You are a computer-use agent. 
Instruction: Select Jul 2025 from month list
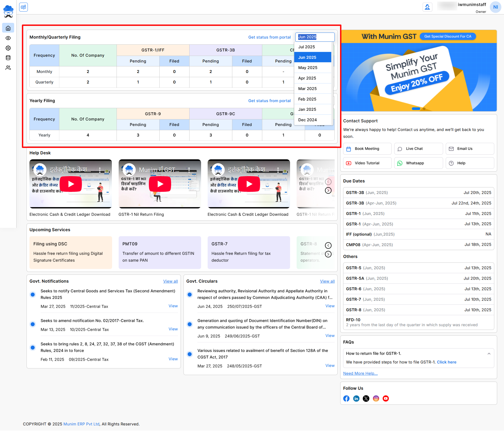pos(313,47)
